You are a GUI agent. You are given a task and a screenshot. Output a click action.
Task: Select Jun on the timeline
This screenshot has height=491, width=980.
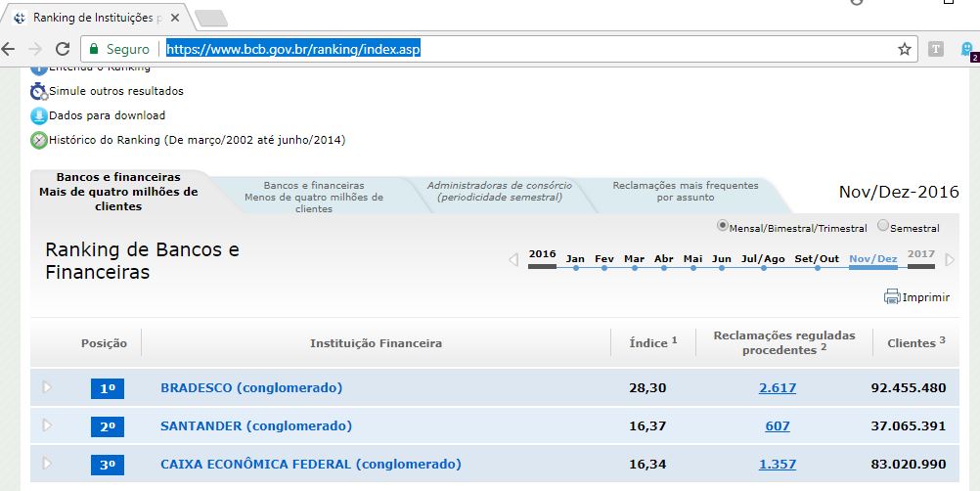coord(721,258)
